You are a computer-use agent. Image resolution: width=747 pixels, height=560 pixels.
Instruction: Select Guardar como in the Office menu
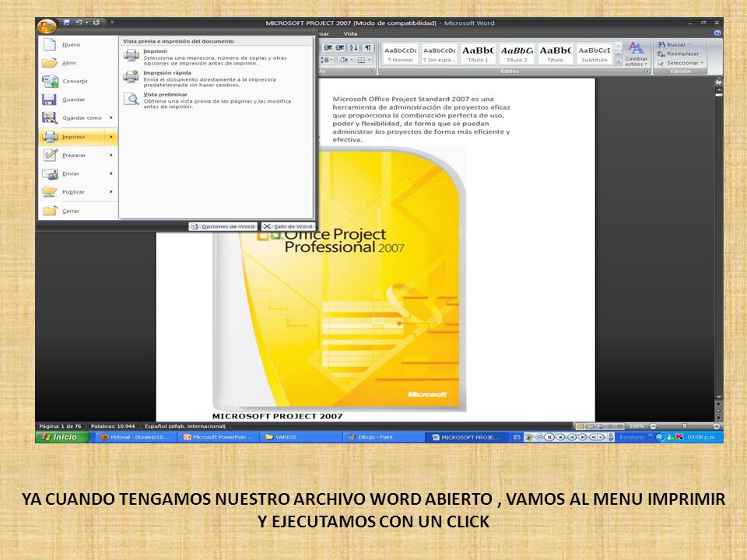78,117
